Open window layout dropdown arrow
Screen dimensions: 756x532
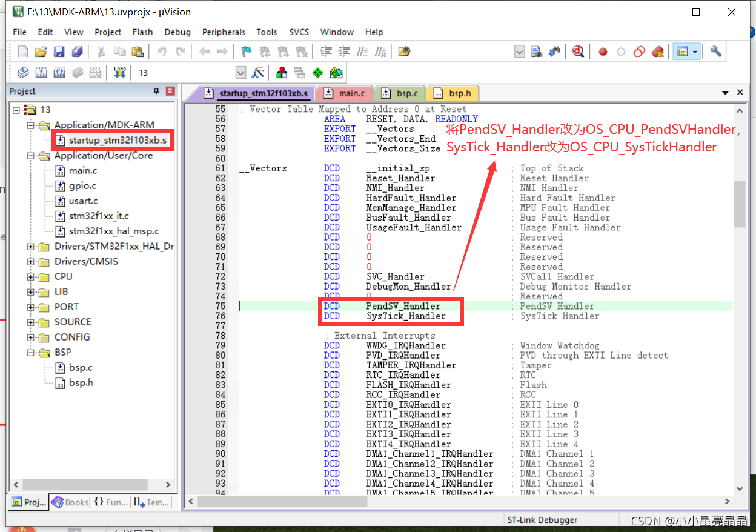pos(695,52)
